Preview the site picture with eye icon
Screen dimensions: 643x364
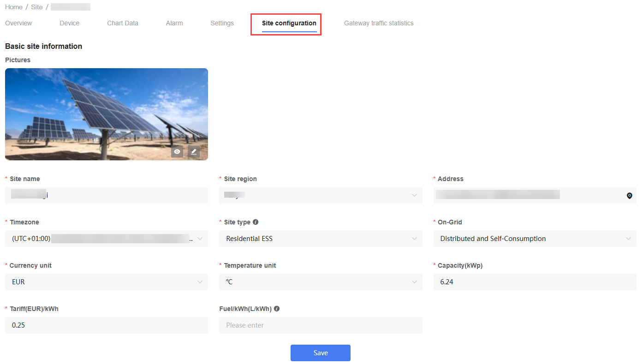tap(177, 152)
